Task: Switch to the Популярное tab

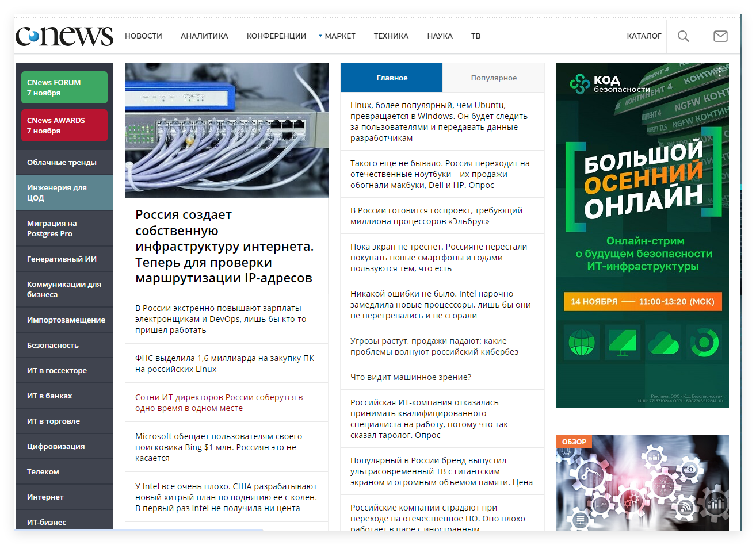Action: (x=494, y=78)
